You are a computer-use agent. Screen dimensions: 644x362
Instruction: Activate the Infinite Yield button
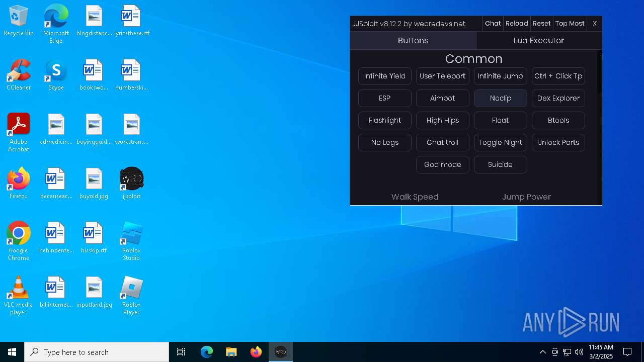point(385,76)
